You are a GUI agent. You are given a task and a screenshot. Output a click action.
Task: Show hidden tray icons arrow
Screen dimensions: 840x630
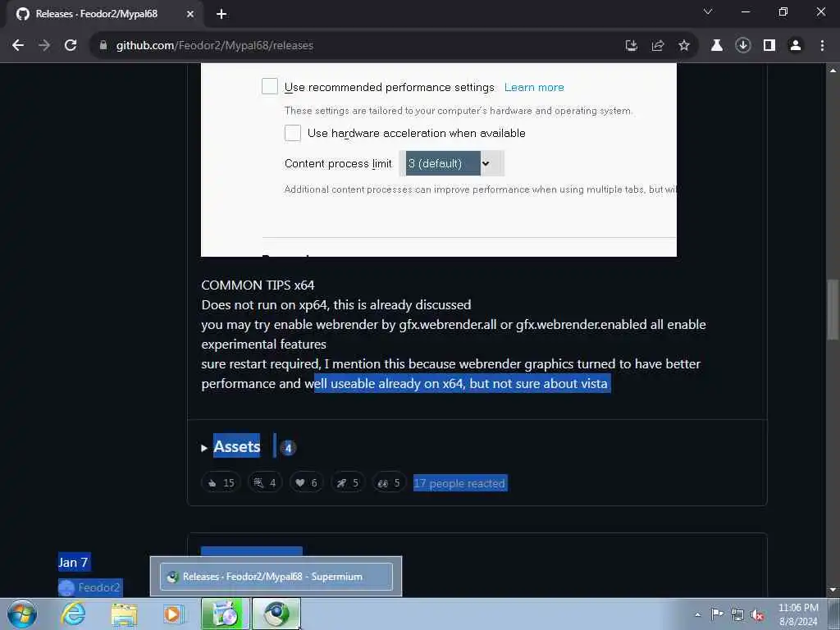(697, 614)
